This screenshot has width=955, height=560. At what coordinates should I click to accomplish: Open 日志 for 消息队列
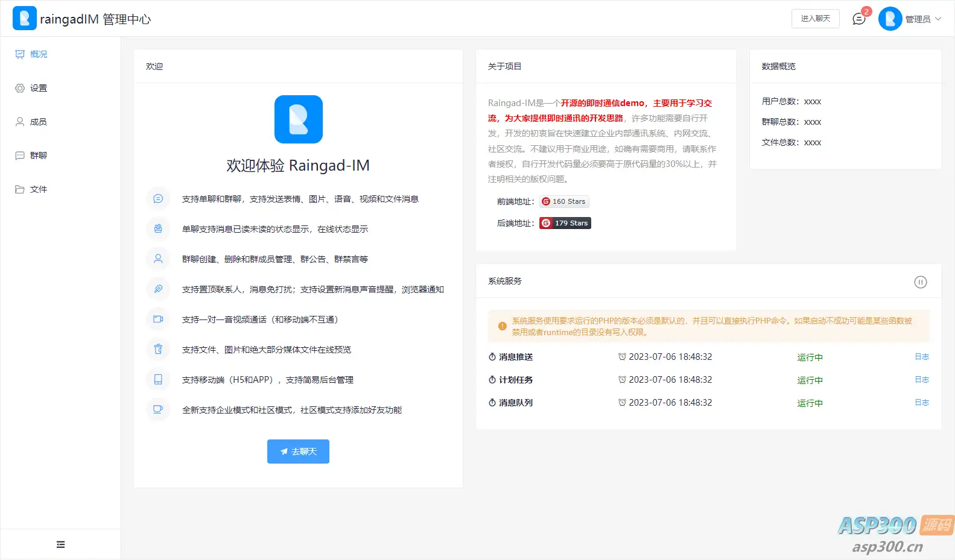pos(922,403)
